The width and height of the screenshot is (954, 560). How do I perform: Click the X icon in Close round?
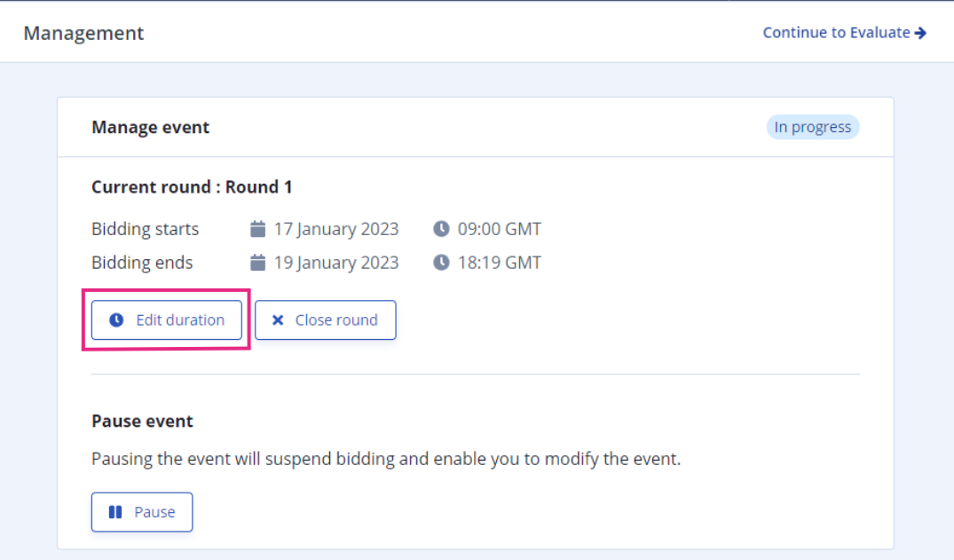tap(278, 320)
